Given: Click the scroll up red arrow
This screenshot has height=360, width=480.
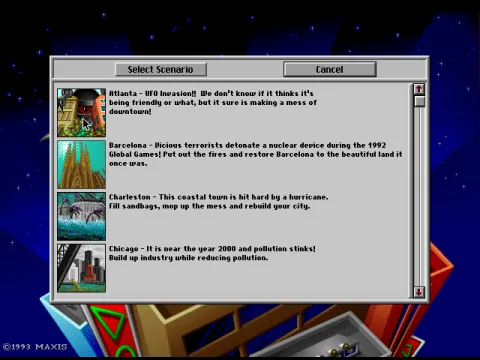Looking at the screenshot, I should point(419,89).
